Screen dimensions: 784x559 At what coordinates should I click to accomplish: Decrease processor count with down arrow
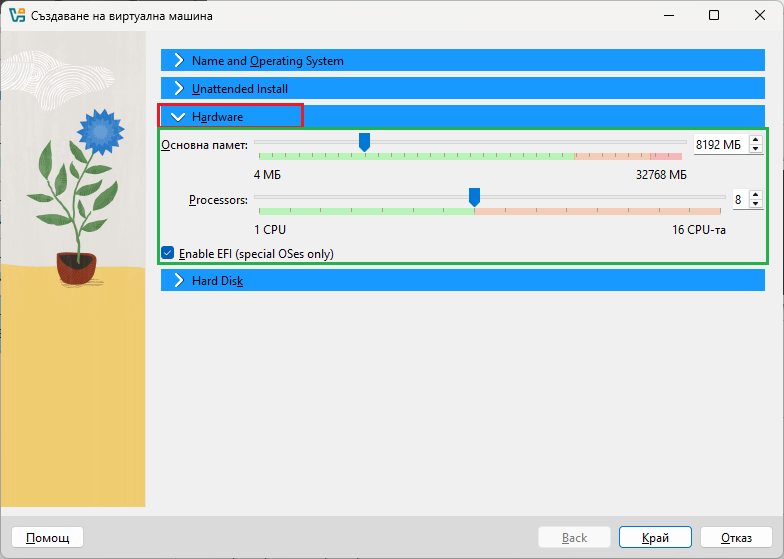(x=756, y=204)
